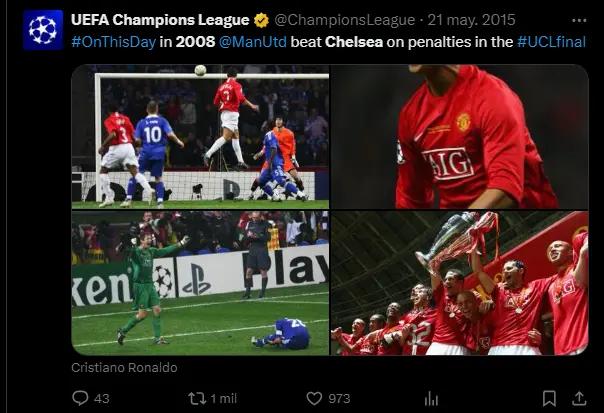Open the @ManUtd mention link
Image resolution: width=604 pixels, height=413 pixels.
(237, 41)
